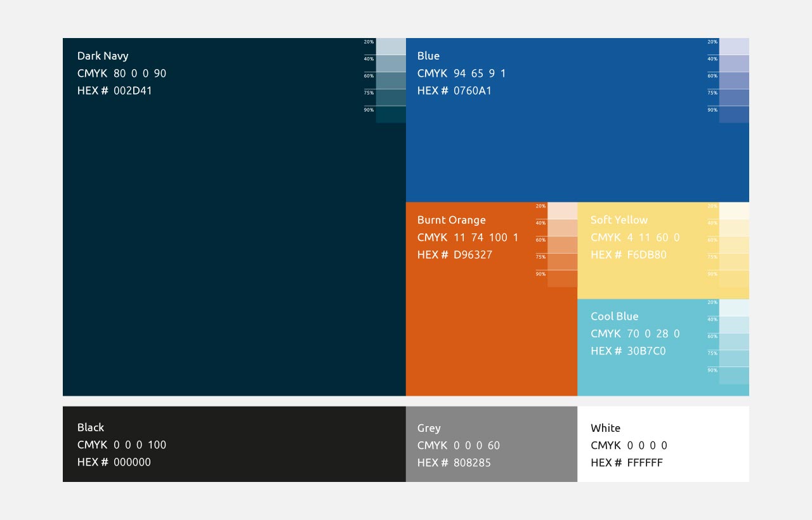
Task: Click the 'Black' color name
Action: pos(91,428)
